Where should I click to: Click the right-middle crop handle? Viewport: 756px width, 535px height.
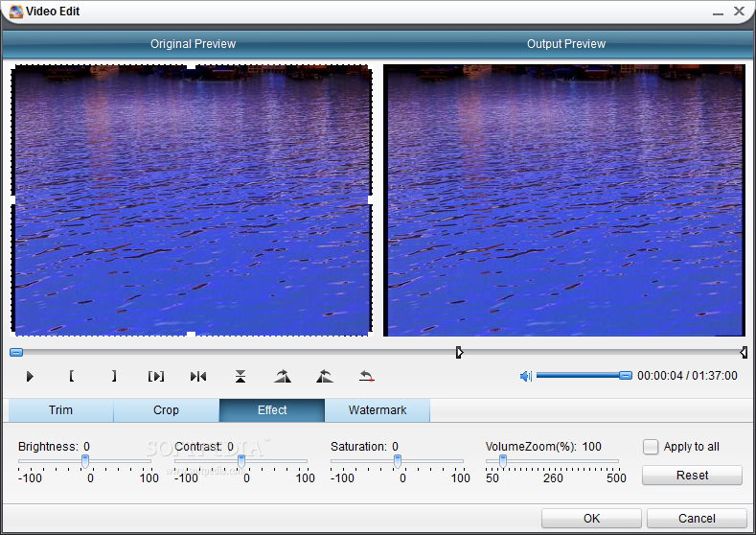point(370,199)
